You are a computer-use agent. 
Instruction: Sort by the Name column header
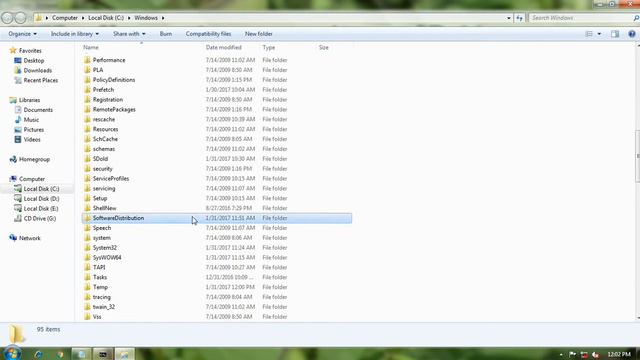(91, 47)
